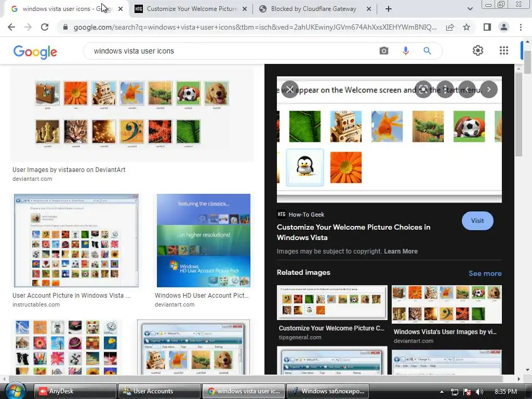Open 'User Account Picture in Windows Vista' result
532x399 pixels.
[x=76, y=241]
